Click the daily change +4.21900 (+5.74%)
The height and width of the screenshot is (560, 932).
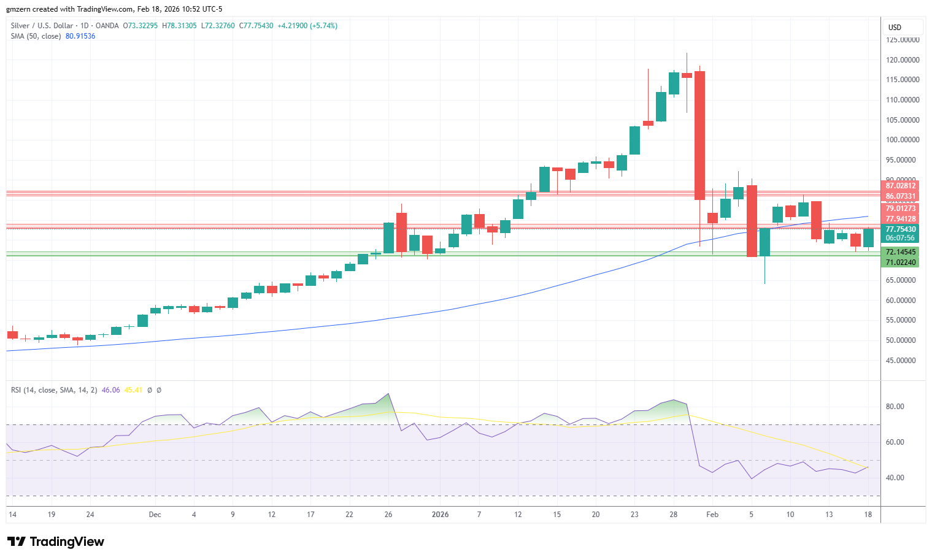pyautogui.click(x=307, y=26)
